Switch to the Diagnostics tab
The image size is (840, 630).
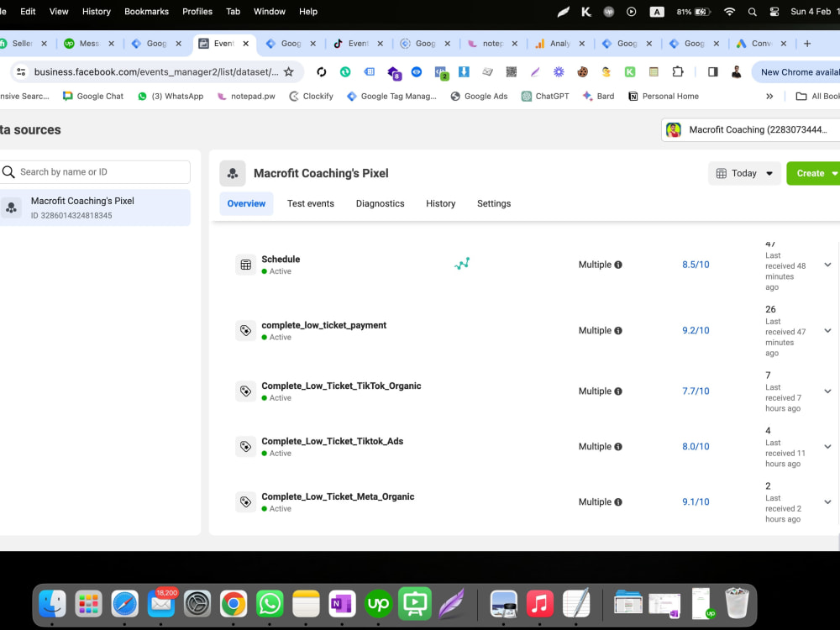pyautogui.click(x=380, y=203)
